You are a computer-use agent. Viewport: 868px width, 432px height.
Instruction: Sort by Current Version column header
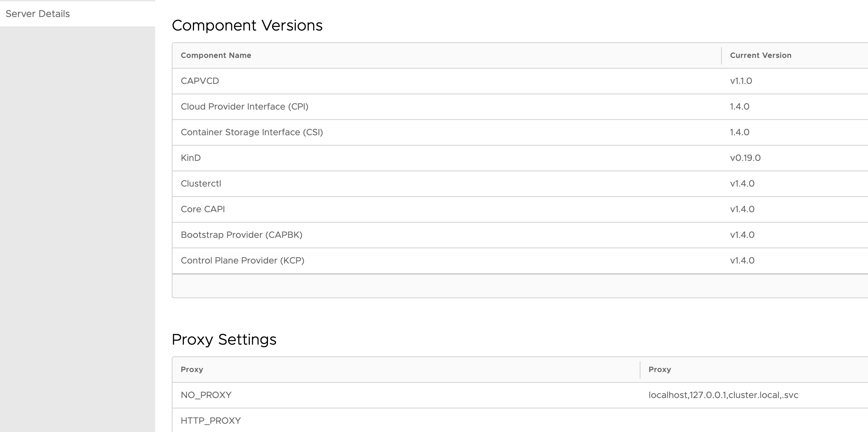(761, 55)
